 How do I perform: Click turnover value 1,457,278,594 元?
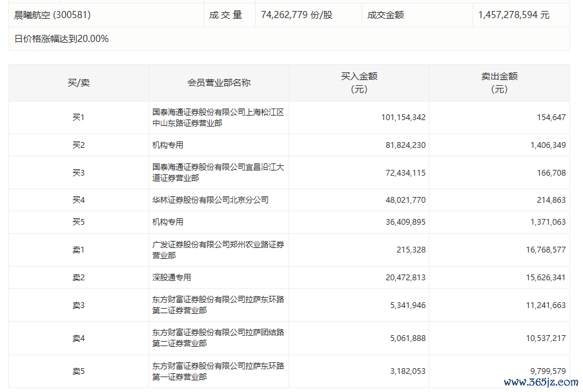pyautogui.click(x=514, y=15)
